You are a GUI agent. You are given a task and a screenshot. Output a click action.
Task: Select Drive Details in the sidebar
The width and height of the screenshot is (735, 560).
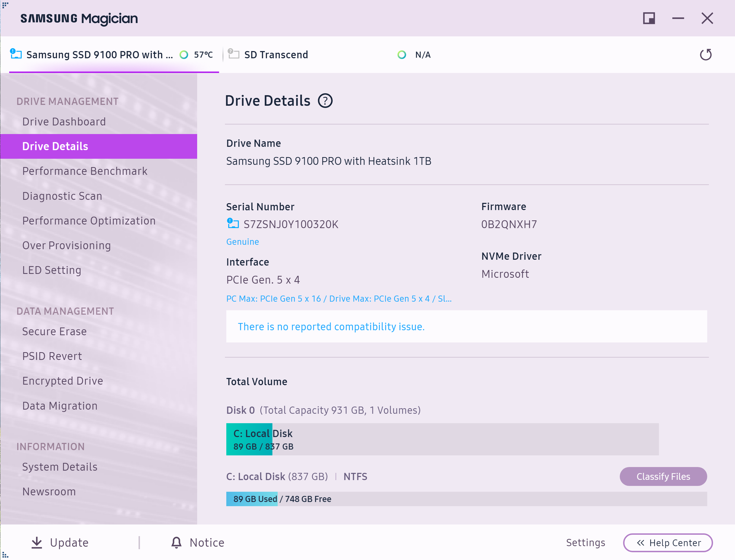[x=99, y=146]
